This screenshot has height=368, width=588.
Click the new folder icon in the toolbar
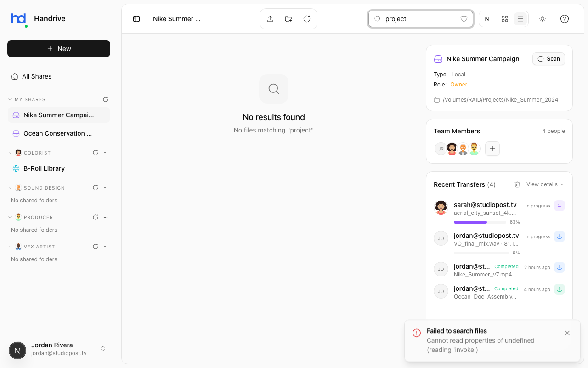[288, 19]
